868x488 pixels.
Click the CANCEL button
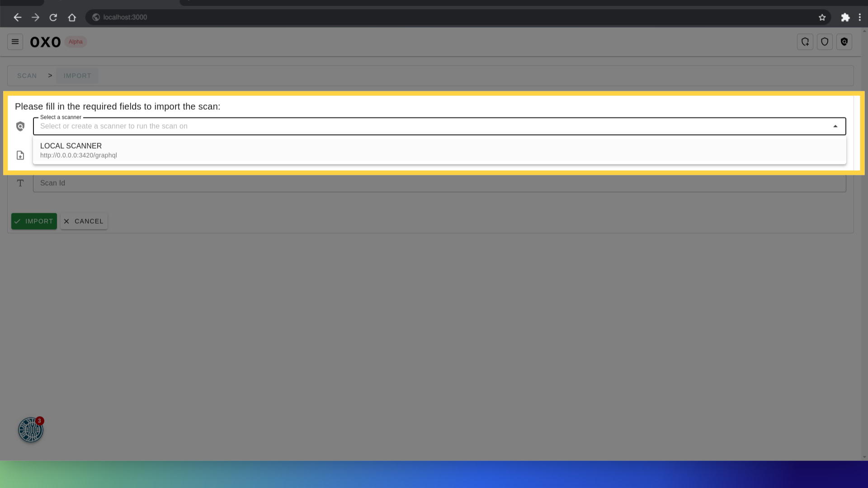[84, 221]
